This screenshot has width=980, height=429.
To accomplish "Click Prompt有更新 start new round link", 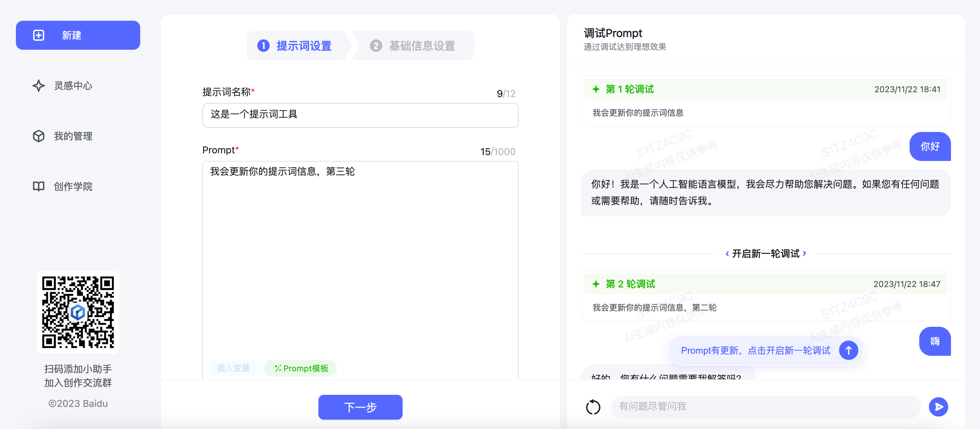I will [755, 351].
